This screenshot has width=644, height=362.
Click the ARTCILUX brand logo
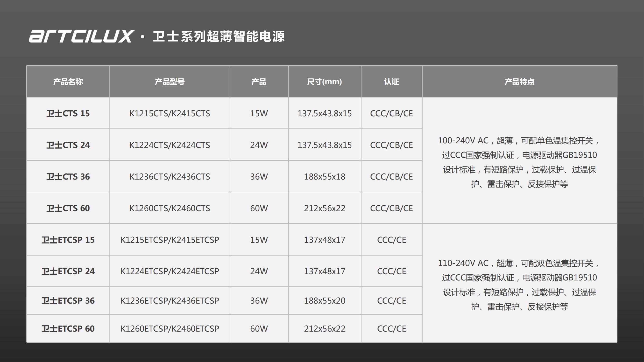[82, 36]
